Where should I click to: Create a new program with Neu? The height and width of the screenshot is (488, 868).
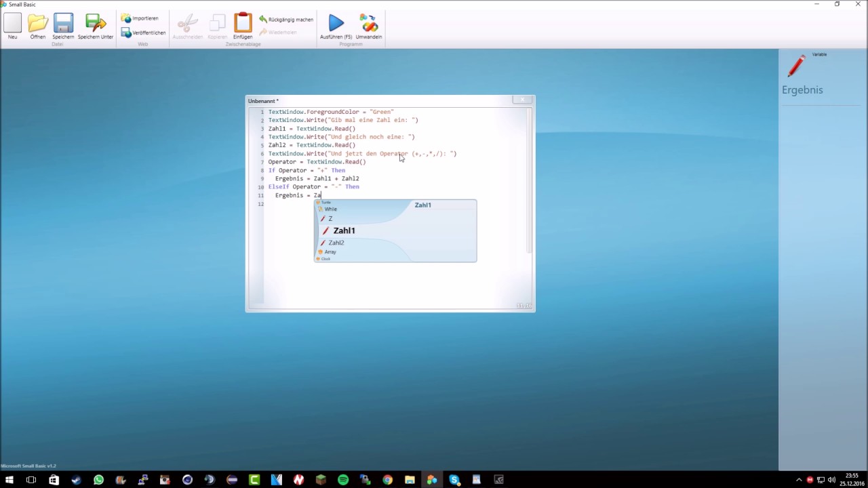(x=12, y=26)
